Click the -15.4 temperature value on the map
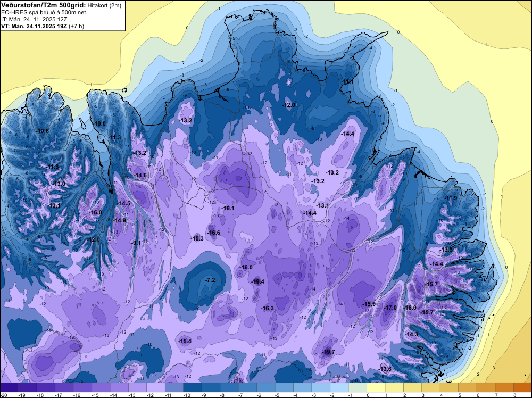The width and height of the screenshot is (532, 398). (x=185, y=341)
